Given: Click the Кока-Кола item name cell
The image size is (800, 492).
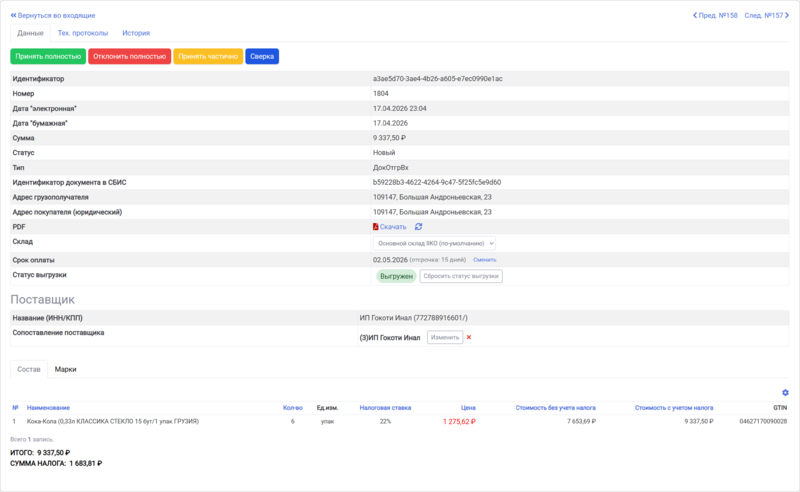Looking at the screenshot, I should coord(113,422).
